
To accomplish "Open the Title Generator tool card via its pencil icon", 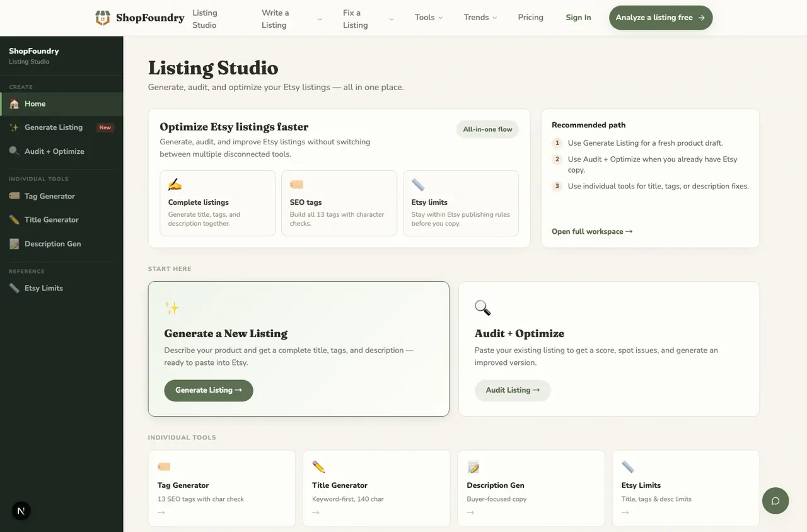I will pyautogui.click(x=318, y=467).
